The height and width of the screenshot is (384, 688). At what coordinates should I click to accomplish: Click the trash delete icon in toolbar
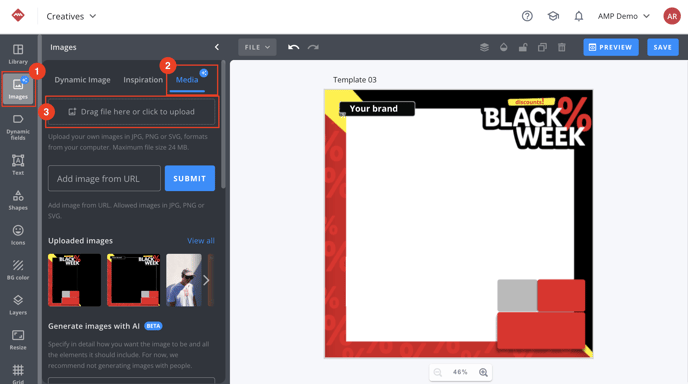point(562,47)
